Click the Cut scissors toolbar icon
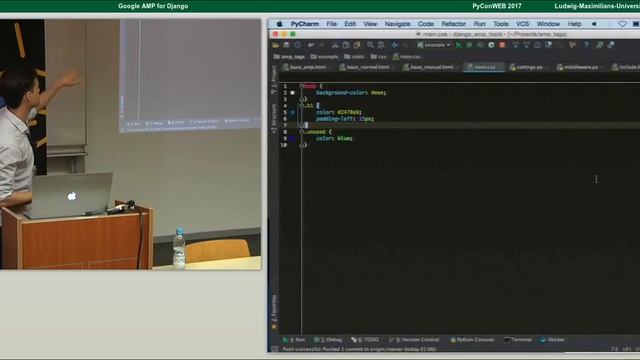640x360 pixels. point(335,45)
